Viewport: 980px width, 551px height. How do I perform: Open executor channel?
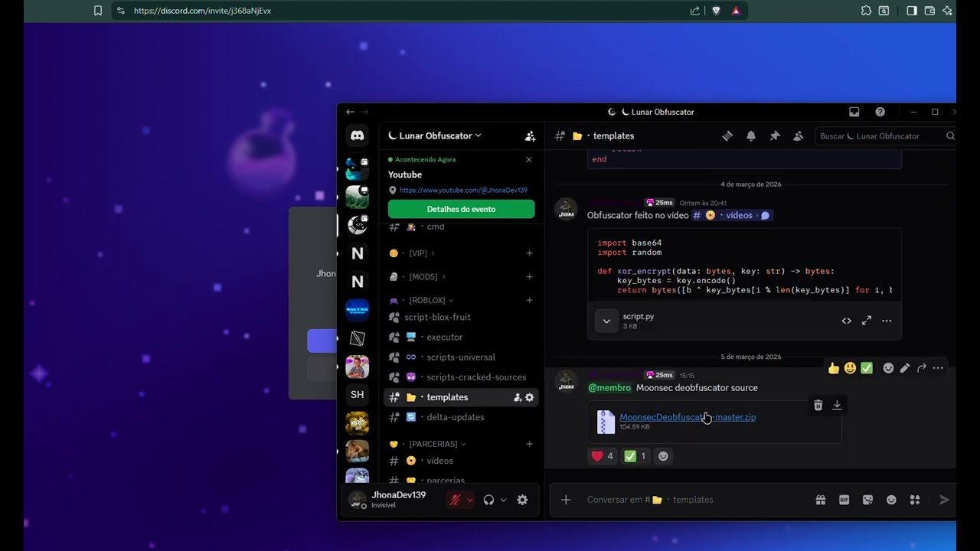[460, 337]
